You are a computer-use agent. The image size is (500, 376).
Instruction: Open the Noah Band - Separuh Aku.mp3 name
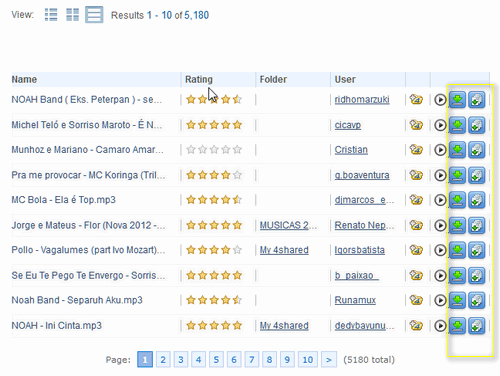77,300
